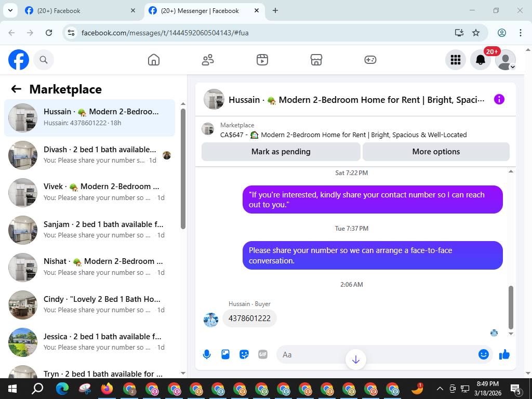Image resolution: width=532 pixels, height=399 pixels.
Task: Go to Home feed icon
Action: point(154,60)
